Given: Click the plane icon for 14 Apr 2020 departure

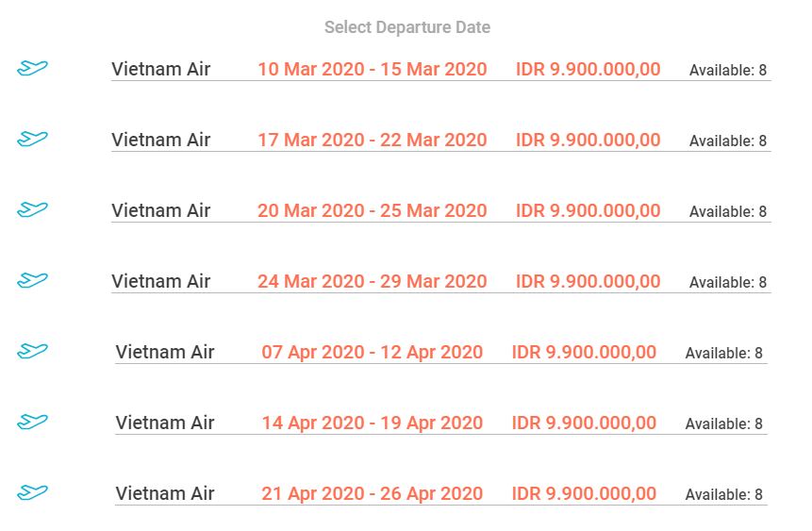Looking at the screenshot, I should (32, 422).
